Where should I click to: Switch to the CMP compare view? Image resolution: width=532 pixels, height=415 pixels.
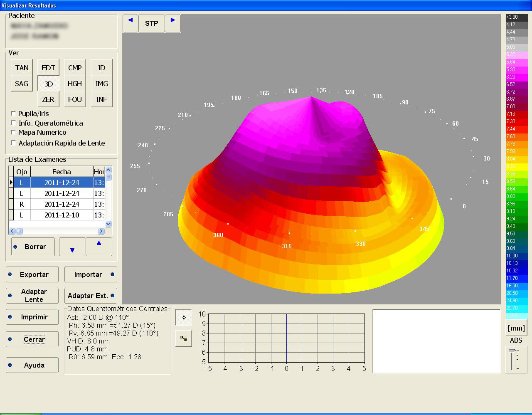[x=75, y=68]
